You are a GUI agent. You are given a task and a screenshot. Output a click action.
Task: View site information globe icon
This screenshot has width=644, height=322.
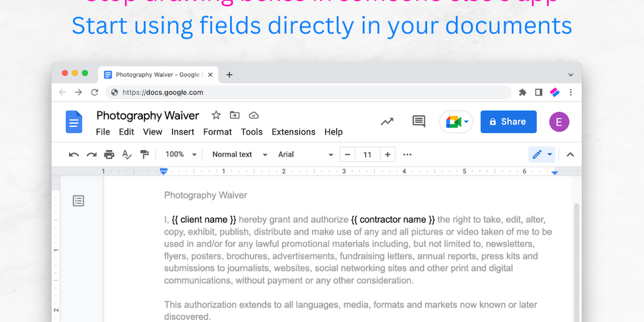coord(114,92)
